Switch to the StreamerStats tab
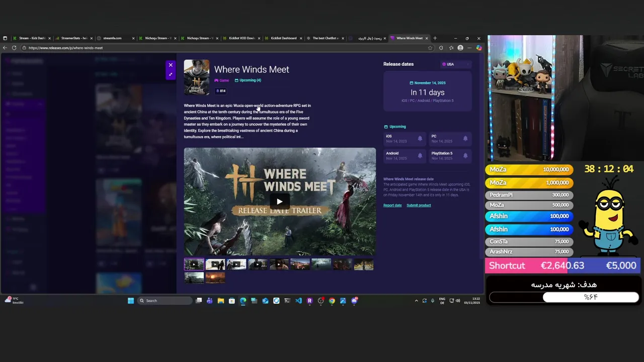This screenshot has width=644, height=362. (x=74, y=38)
